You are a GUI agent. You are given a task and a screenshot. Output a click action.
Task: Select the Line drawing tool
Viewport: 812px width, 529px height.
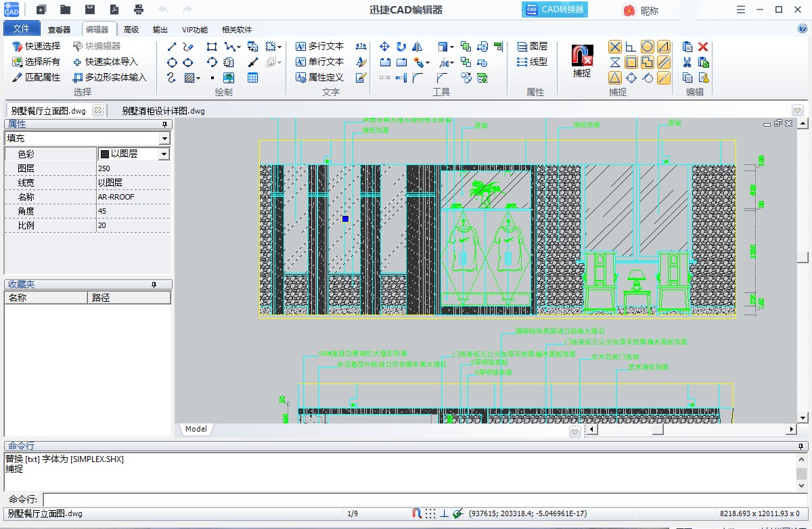pos(171,47)
